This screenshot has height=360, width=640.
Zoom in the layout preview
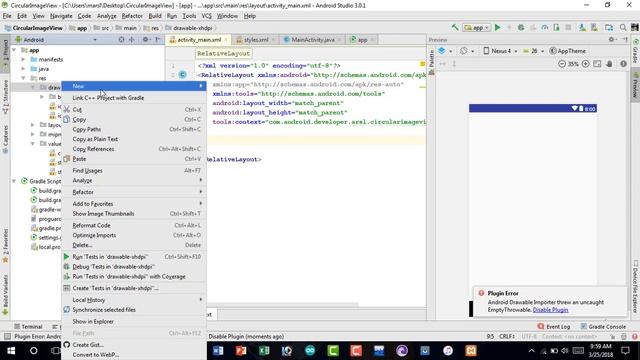coord(585,64)
